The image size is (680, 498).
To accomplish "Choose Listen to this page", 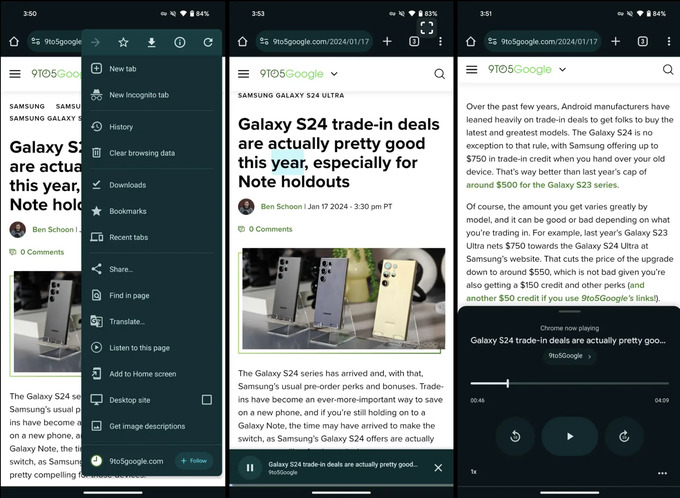I will point(139,347).
